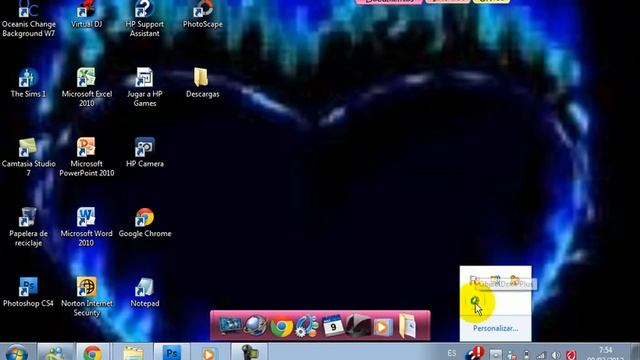Switch to Photoshop in the taskbar

171,352
